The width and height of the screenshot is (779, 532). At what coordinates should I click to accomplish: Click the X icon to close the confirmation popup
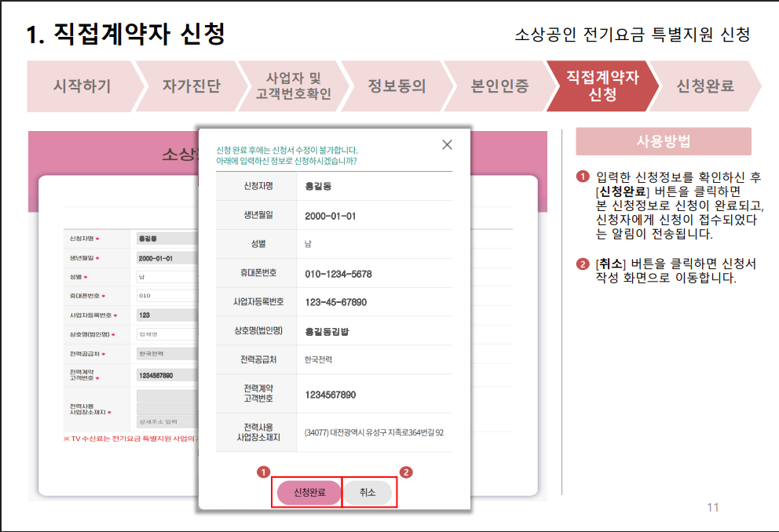447,144
